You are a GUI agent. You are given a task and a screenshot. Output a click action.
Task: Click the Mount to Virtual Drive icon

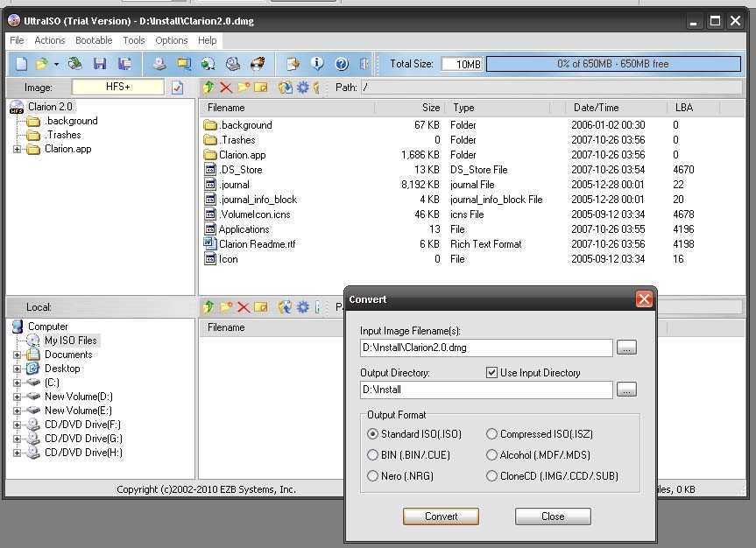(x=233, y=64)
